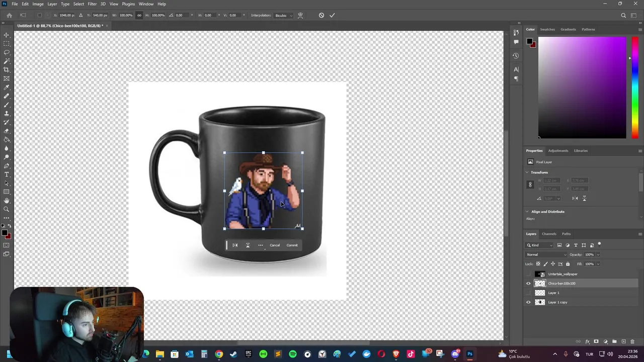
Task: Collapse the Transform section in Properties
Action: [527, 172]
